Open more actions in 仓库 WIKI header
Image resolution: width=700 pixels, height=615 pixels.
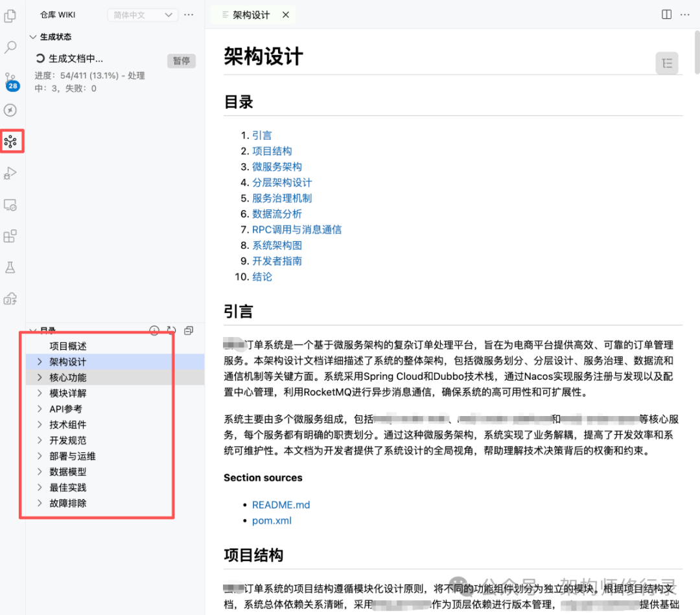[x=189, y=15]
